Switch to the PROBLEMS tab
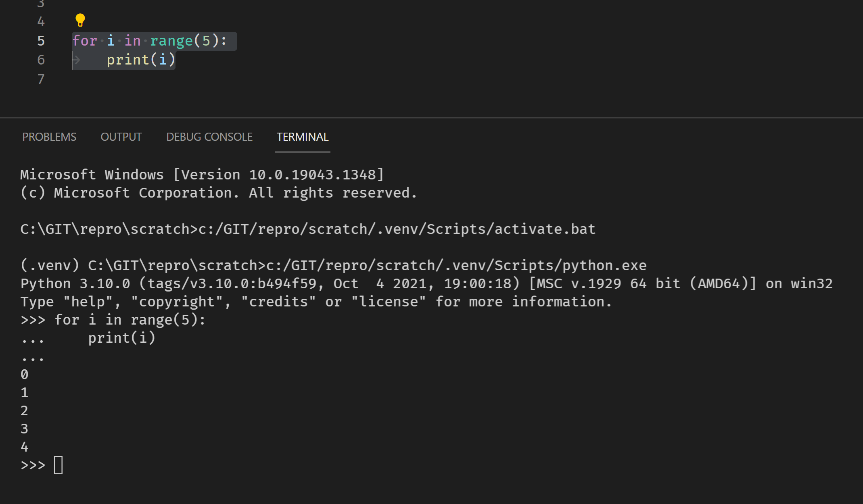The height and width of the screenshot is (504, 863). [49, 137]
